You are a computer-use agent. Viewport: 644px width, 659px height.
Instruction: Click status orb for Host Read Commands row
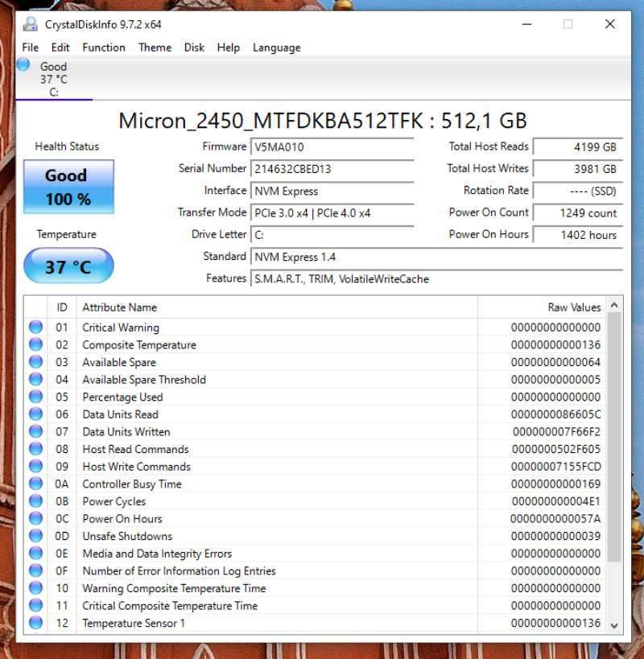35,449
